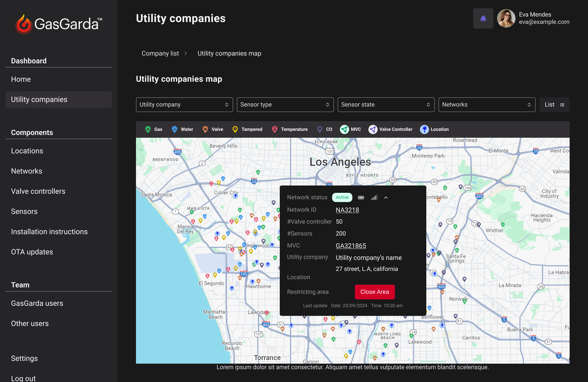Select the CO sensor icon
Viewport: 588px width, 382px height.
(320, 129)
